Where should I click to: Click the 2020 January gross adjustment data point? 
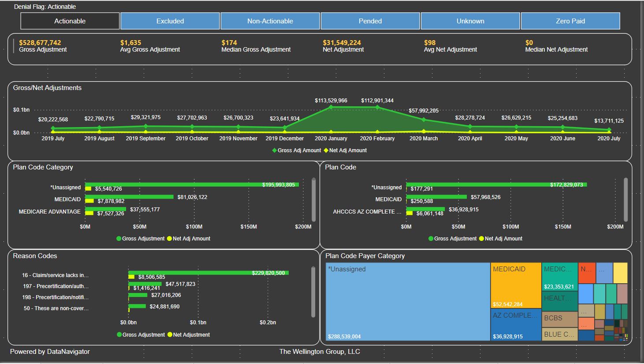click(331, 107)
